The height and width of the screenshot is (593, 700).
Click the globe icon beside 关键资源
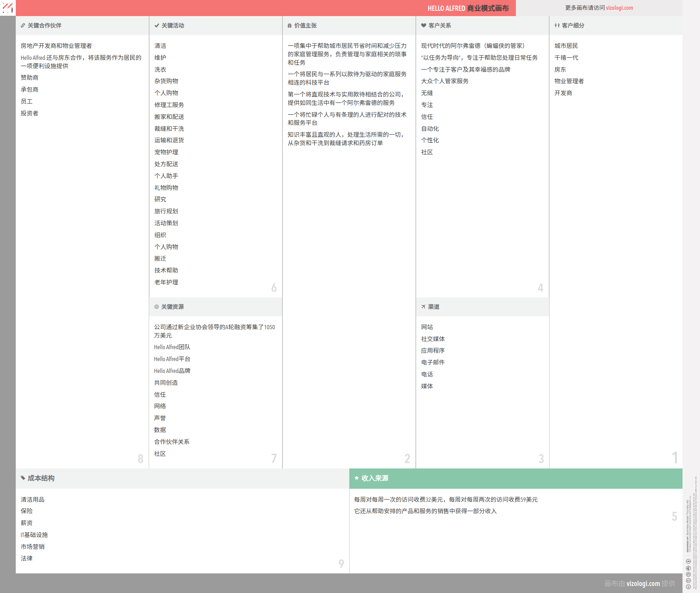156,307
